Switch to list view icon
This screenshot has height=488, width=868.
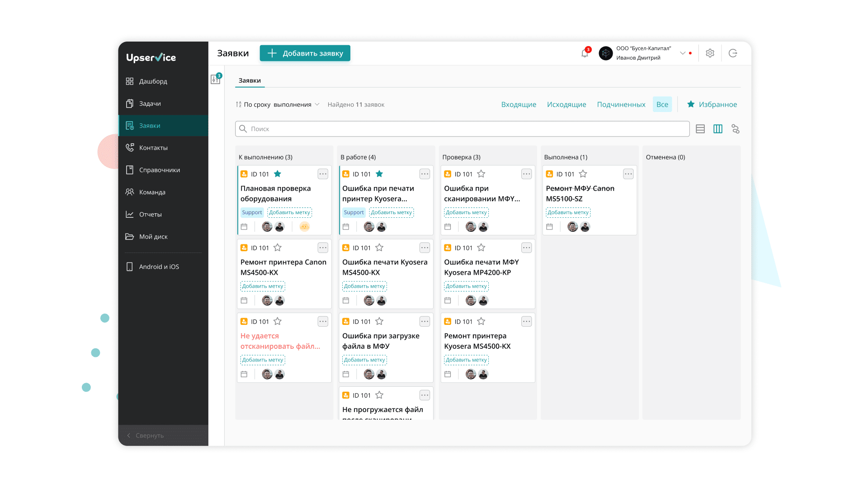[x=700, y=129]
